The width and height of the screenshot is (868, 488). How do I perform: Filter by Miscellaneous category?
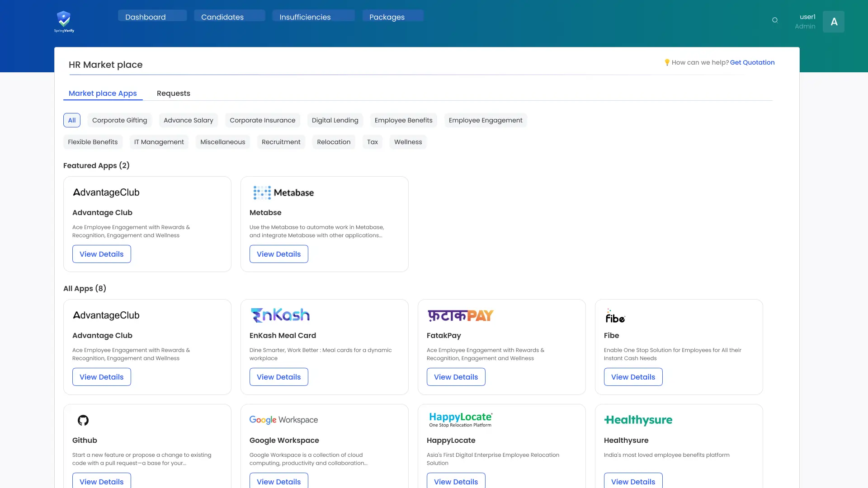223,142
